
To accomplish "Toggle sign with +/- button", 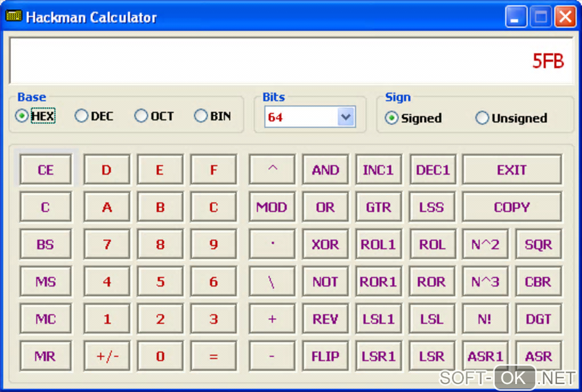I will (107, 356).
